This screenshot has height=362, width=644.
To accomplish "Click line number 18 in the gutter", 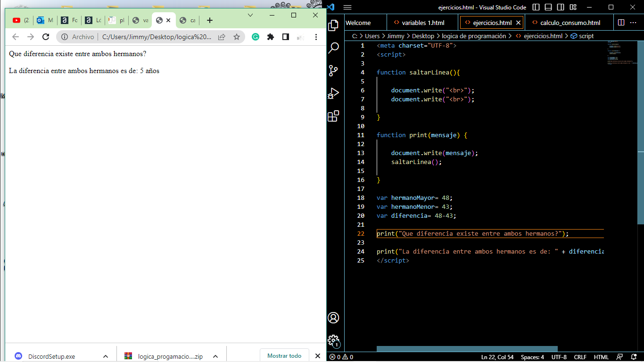I will pos(361,198).
